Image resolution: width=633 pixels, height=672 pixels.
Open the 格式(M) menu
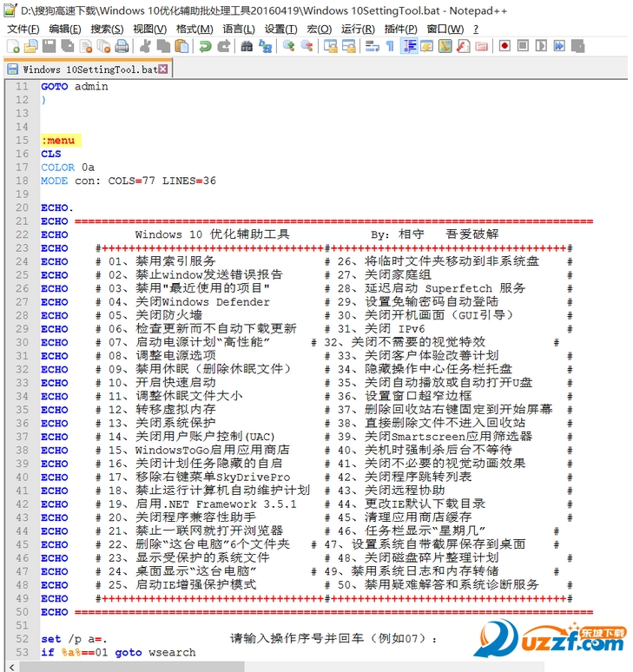click(x=195, y=30)
